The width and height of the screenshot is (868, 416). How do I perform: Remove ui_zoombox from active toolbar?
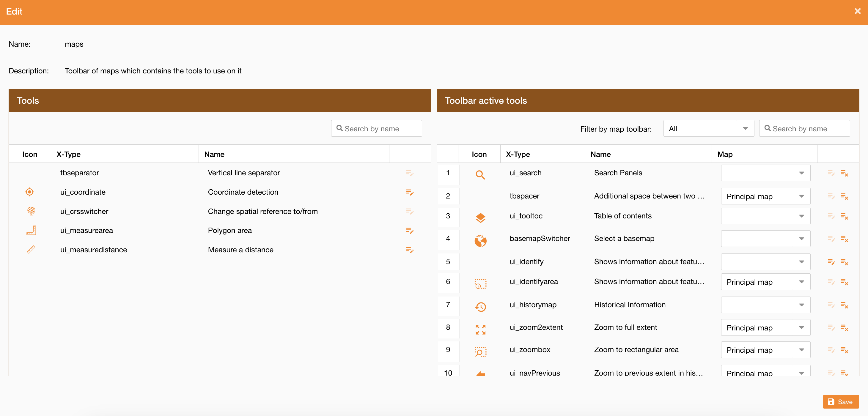coord(845,350)
